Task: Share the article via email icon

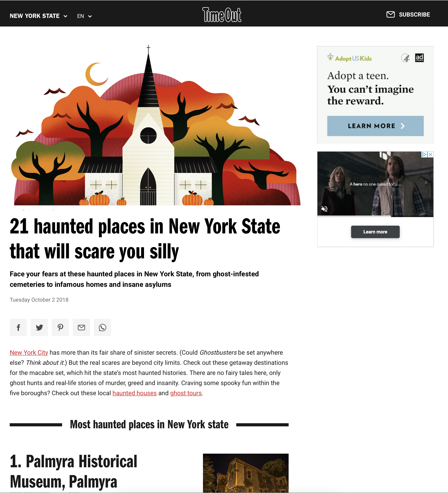Action: coord(81,327)
